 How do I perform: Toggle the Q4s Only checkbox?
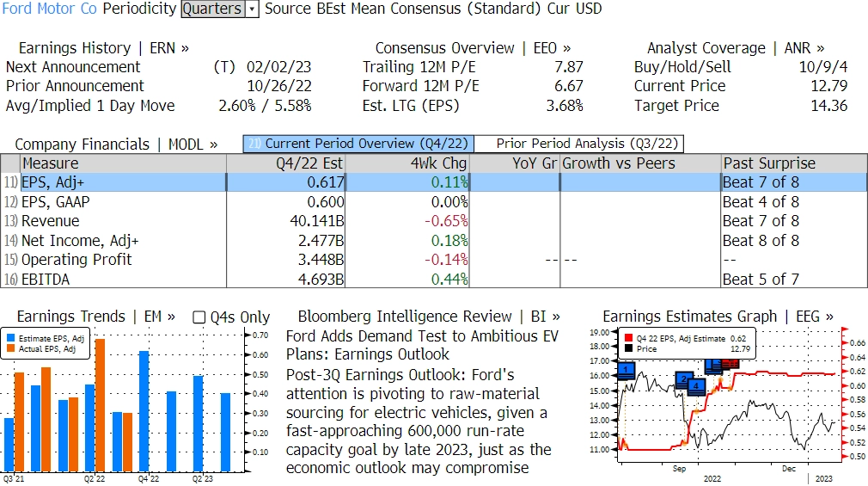199,317
